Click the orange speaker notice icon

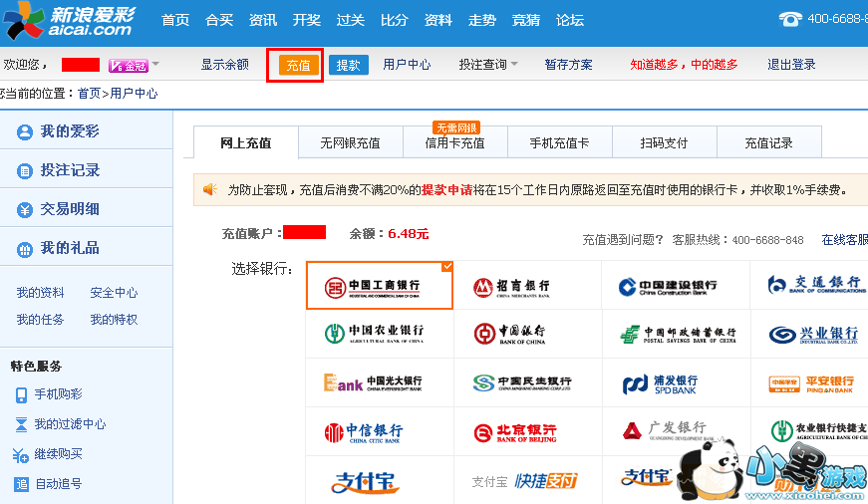coord(210,190)
